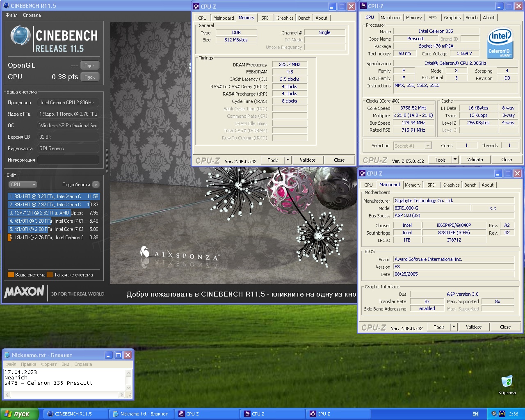Click the Intel Celeron D logo badge
Image resolution: width=525 pixels, height=420 pixels.
(x=500, y=43)
